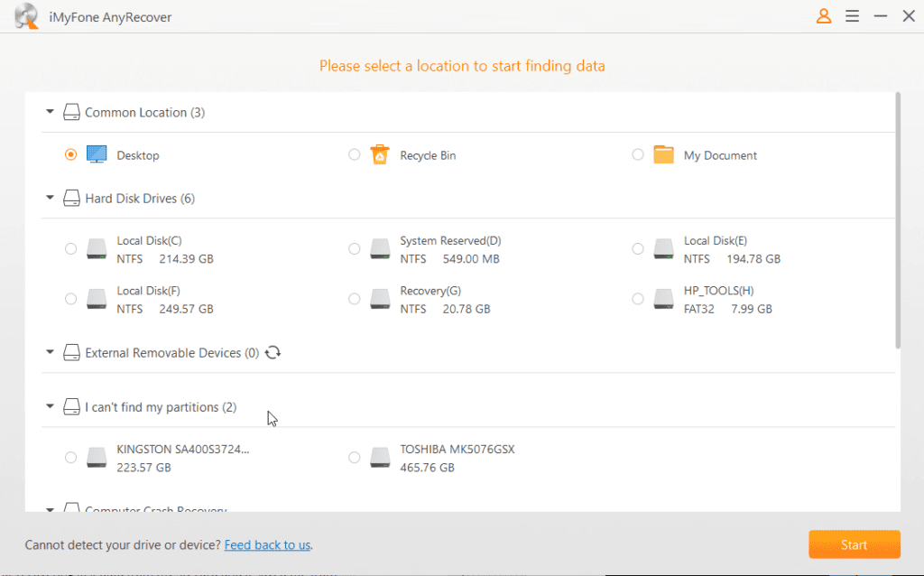This screenshot has width=924, height=576.
Task: Click the refresh icon beside External Removable Devices
Action: [273, 353]
